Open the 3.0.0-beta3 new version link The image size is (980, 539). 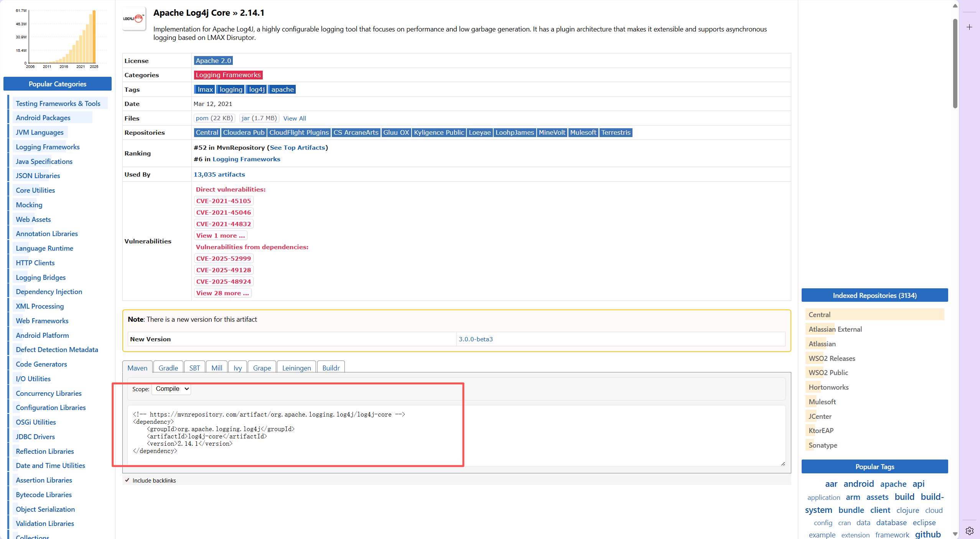point(476,339)
